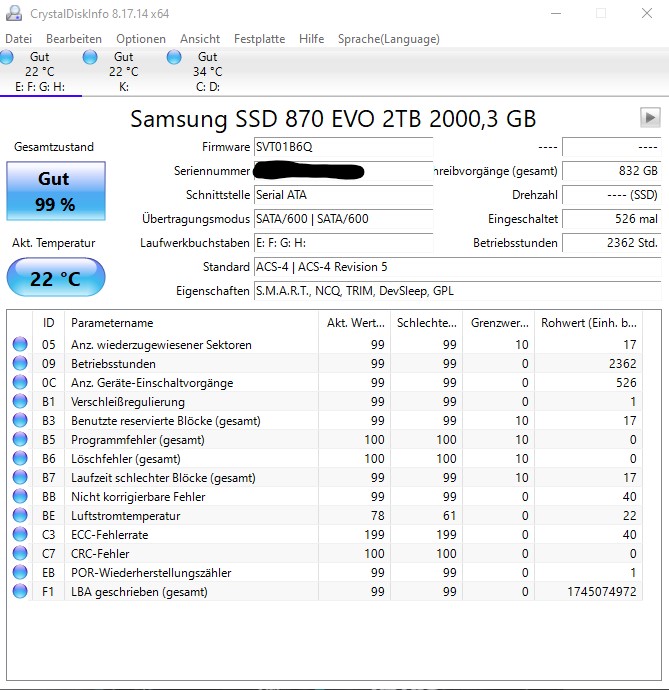Click the Übertragungsmodus field SATA/600

pos(343,219)
